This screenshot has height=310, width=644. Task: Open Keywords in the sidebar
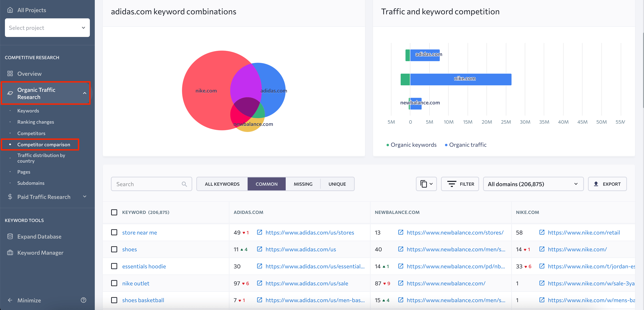[x=28, y=110]
